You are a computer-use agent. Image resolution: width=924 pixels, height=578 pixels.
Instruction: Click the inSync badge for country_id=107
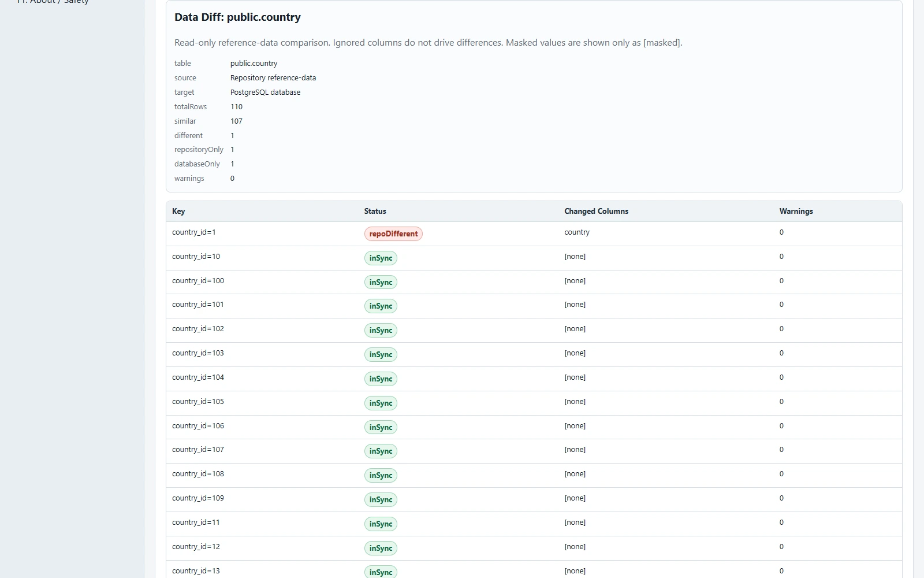(381, 451)
